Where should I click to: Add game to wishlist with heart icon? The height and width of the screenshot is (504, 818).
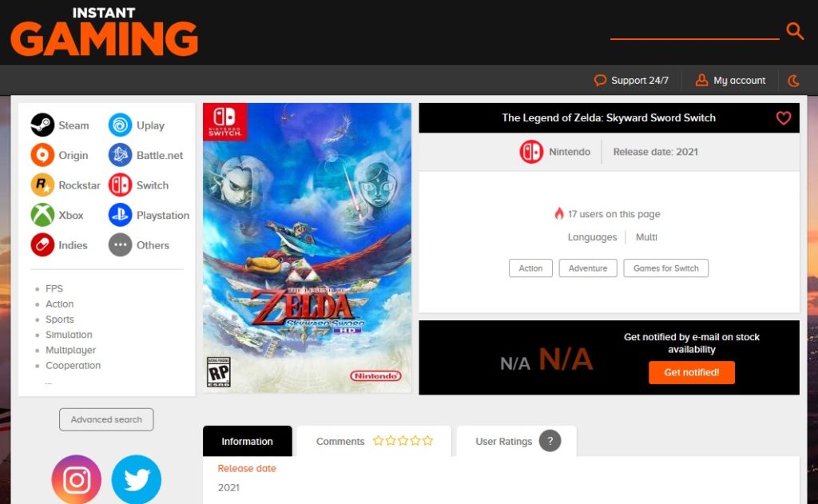(x=783, y=118)
